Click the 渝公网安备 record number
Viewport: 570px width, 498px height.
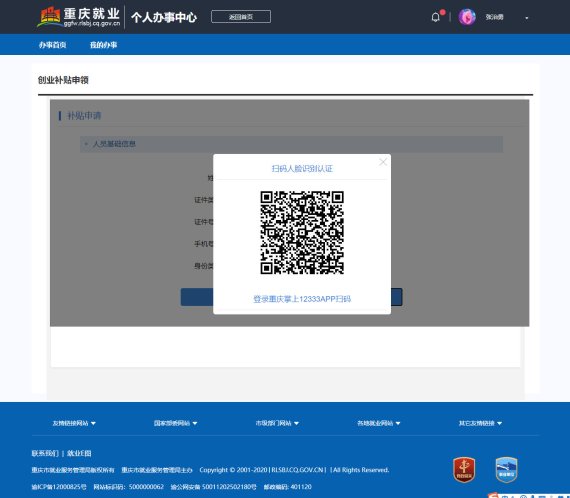pos(213,487)
